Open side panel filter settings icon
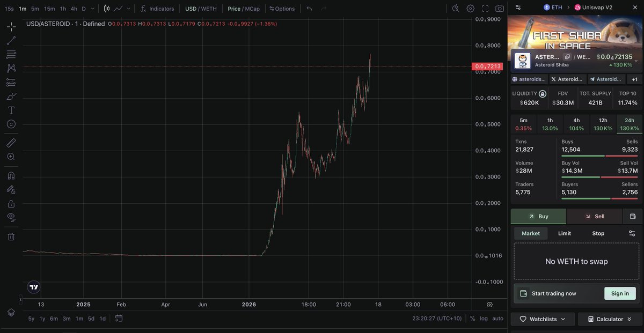 coord(518,8)
